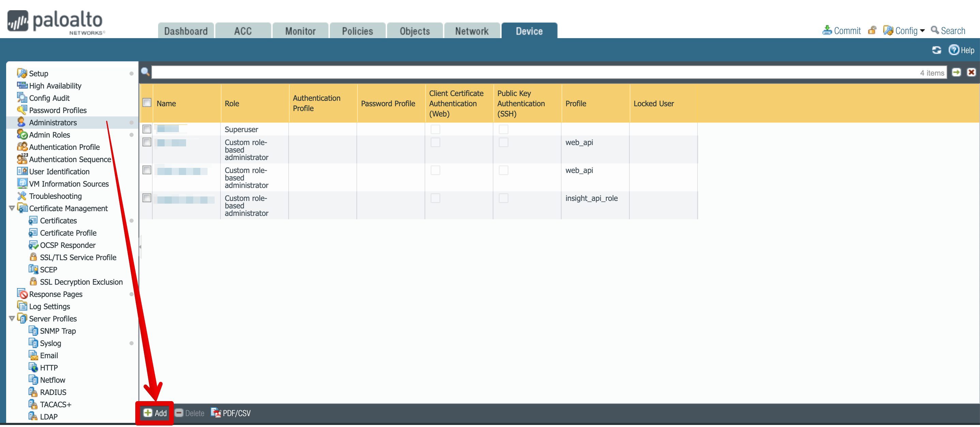Clear filter with the red X icon
This screenshot has height=427, width=980.
pyautogui.click(x=971, y=72)
